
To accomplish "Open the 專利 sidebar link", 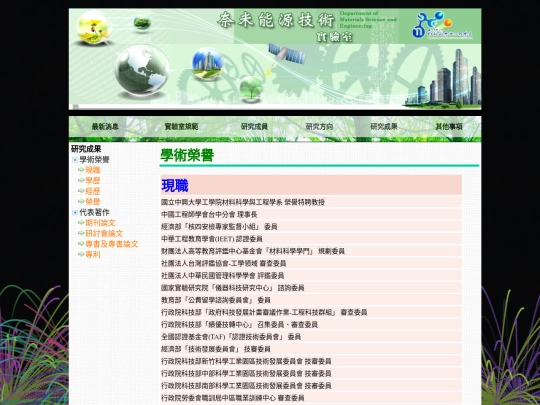I will point(93,255).
